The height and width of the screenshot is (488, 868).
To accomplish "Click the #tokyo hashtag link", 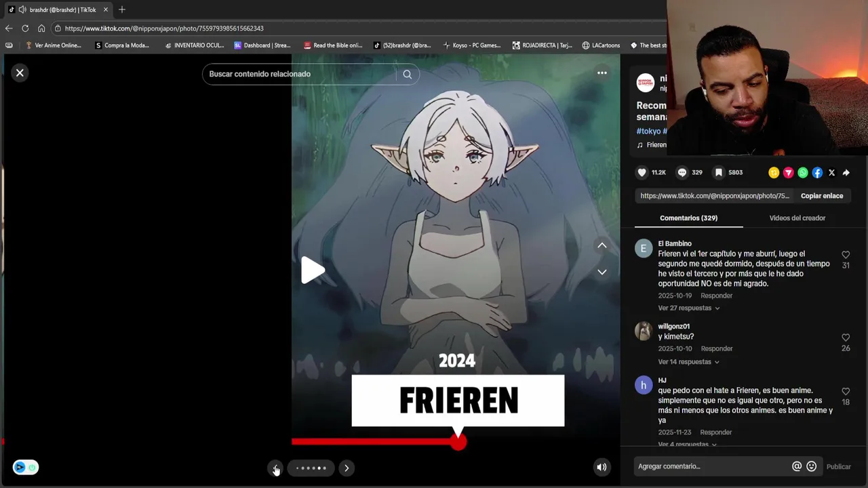I will 648,131.
